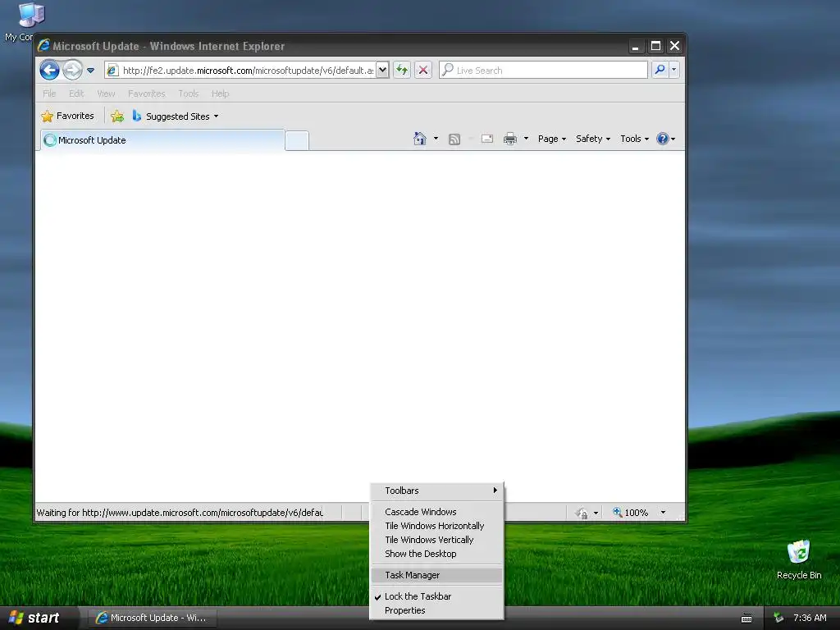Select the Recycle Bin desktop icon
The height and width of the screenshot is (630, 840).
(799, 559)
